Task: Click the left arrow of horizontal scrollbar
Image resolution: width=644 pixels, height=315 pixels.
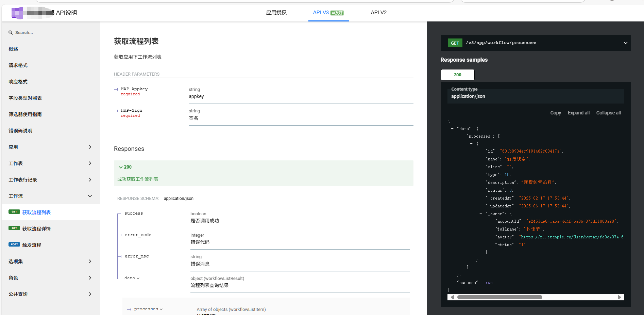Action: pyautogui.click(x=452, y=297)
